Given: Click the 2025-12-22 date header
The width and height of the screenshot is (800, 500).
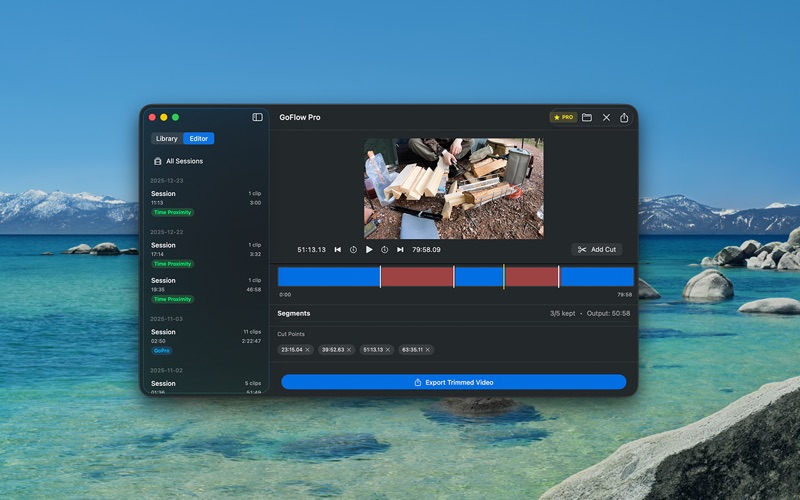Looking at the screenshot, I should coord(166,232).
